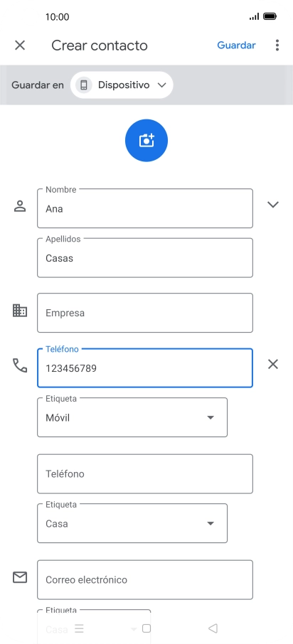The height and width of the screenshot is (644, 293).
Task: Tap the Android home square button
Action: click(x=146, y=628)
